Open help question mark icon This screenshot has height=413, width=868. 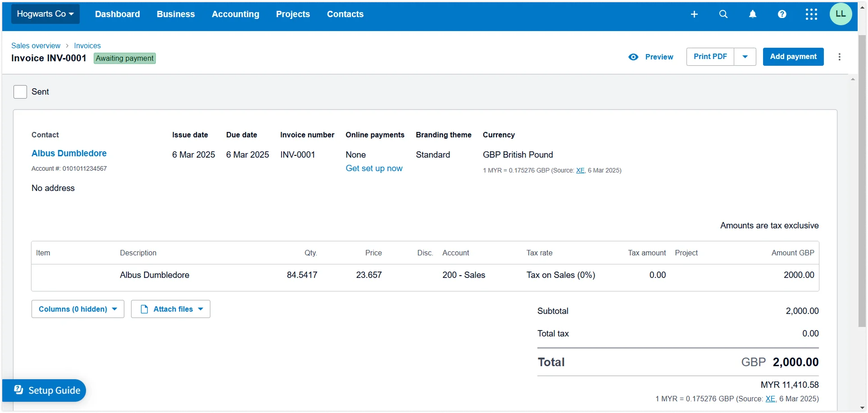click(782, 14)
